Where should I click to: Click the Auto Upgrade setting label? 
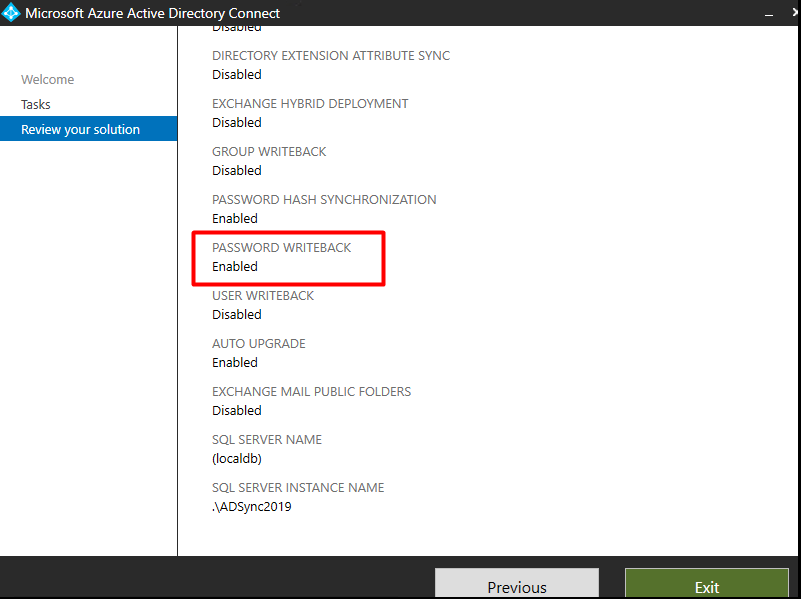[259, 344]
